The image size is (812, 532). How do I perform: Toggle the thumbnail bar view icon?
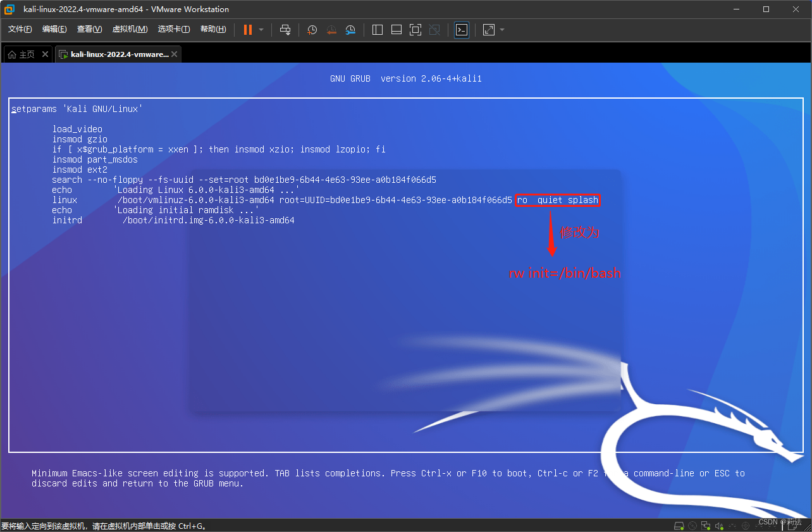coord(397,30)
